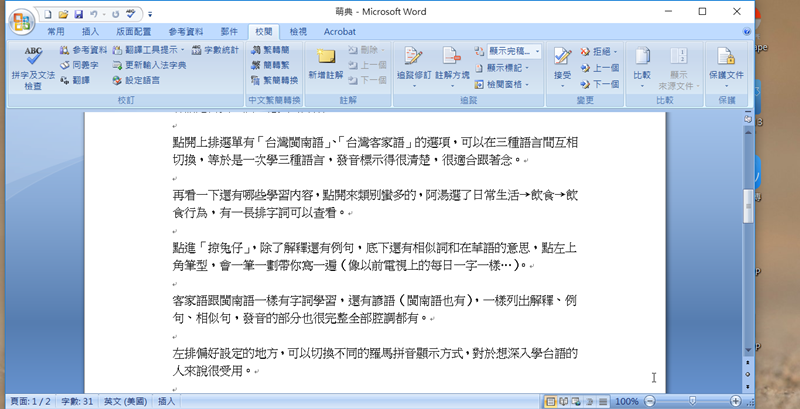Switch to the 郵件 tab
This screenshot has width=800, height=409.
tap(229, 32)
